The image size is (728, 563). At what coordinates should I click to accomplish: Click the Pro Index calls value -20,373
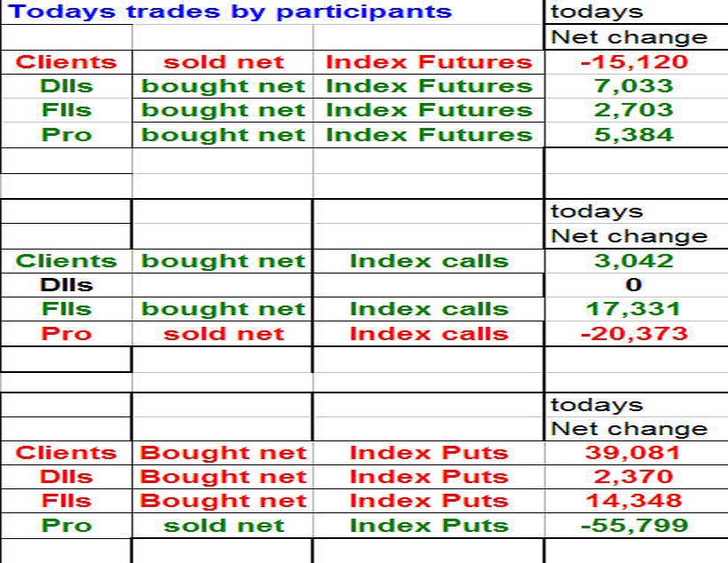pos(634,334)
